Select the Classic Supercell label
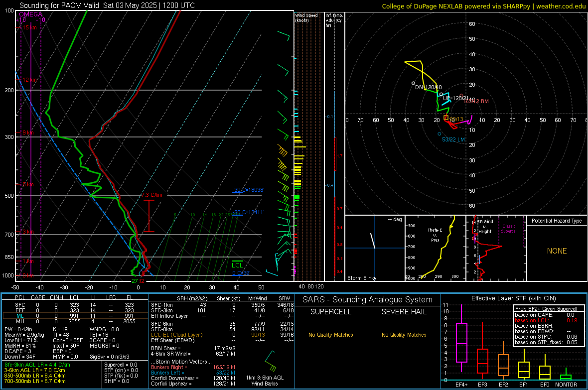Image resolution: width=588 pixels, height=390 pixels. click(x=509, y=229)
